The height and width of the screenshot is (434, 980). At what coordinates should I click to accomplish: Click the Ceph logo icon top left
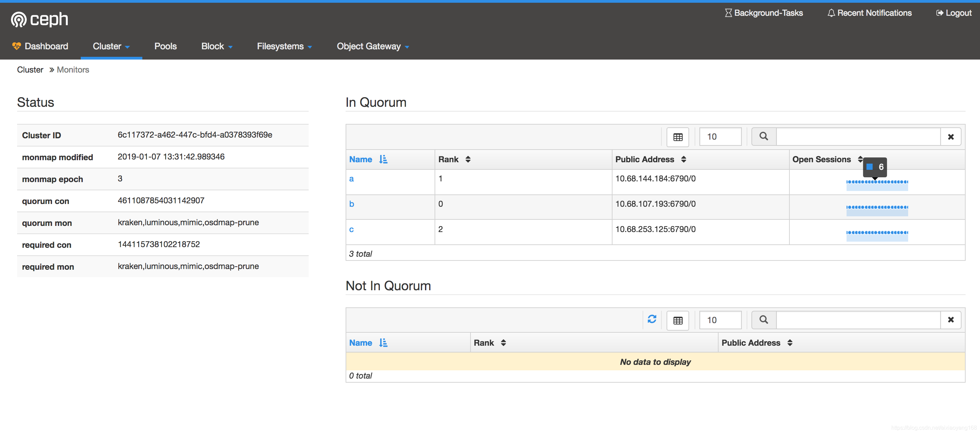click(17, 18)
